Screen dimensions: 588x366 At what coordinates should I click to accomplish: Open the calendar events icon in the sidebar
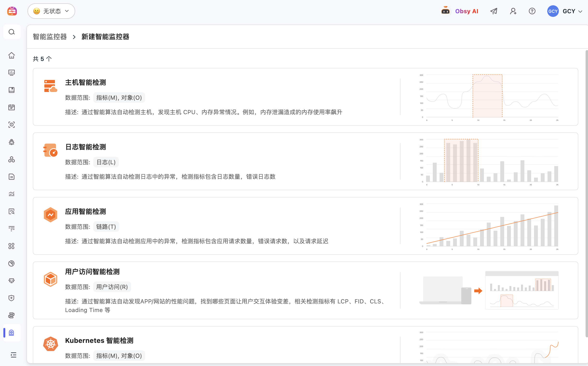point(12,107)
